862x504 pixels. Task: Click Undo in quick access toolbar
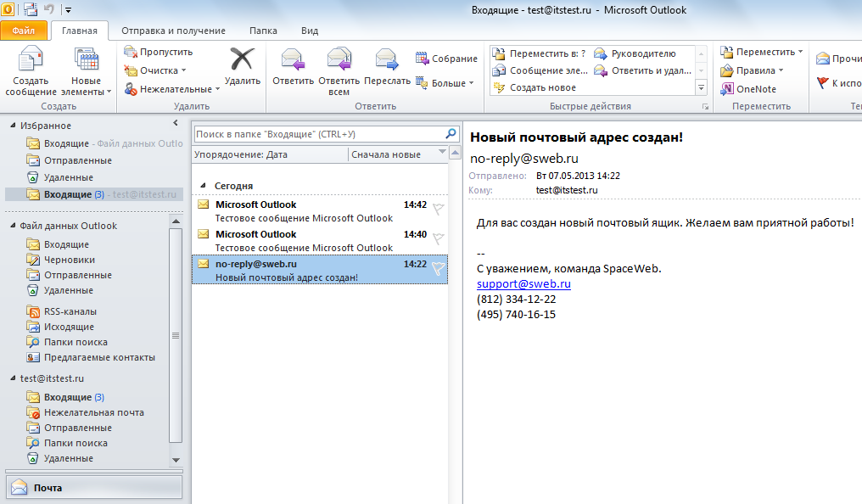(48, 9)
